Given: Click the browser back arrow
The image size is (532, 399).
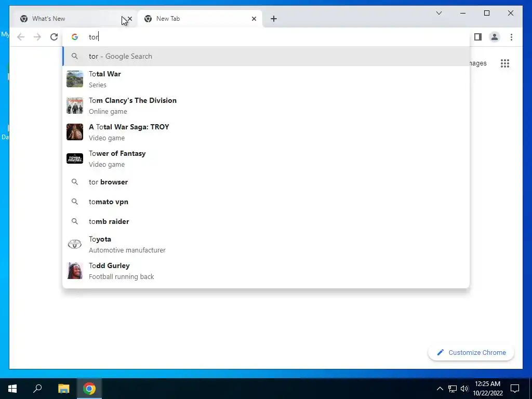Looking at the screenshot, I should coord(21,37).
